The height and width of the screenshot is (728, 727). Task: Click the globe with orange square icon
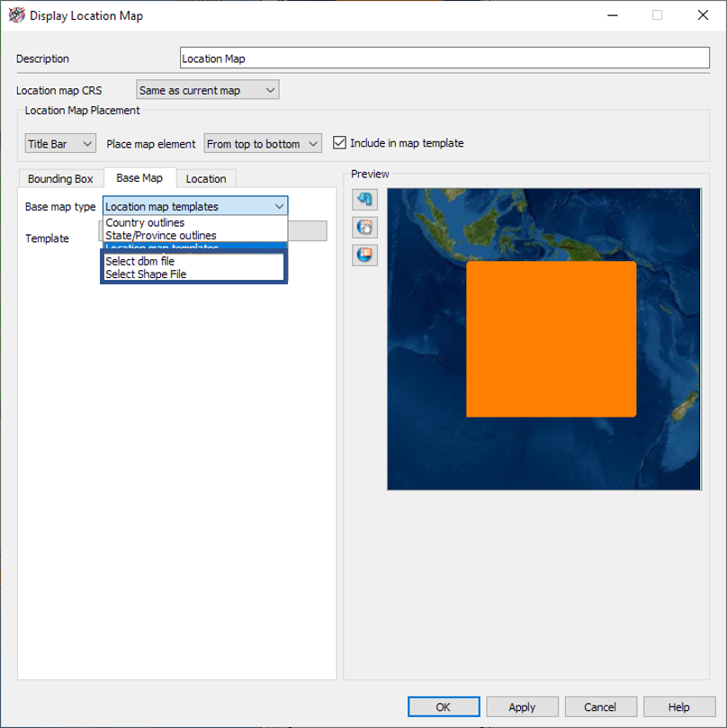(364, 255)
